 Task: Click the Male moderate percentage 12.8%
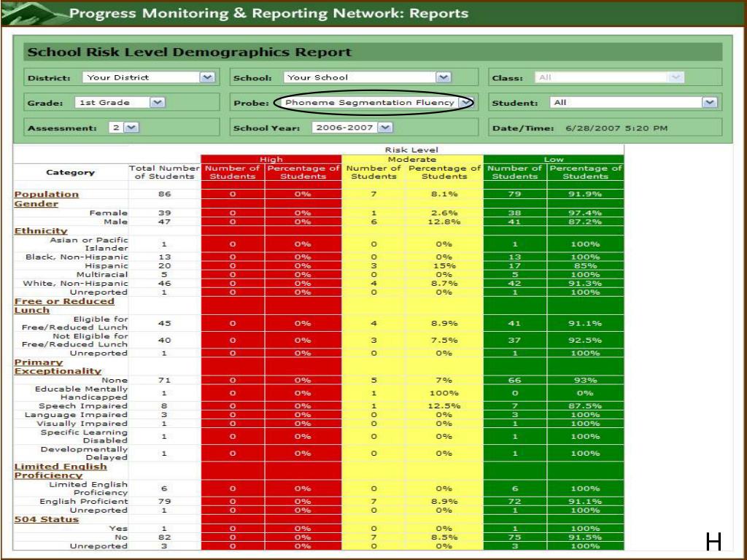pyautogui.click(x=444, y=222)
